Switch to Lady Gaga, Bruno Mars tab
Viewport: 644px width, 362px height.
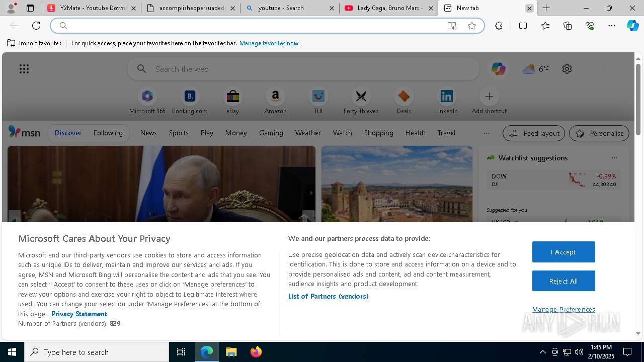tap(389, 8)
